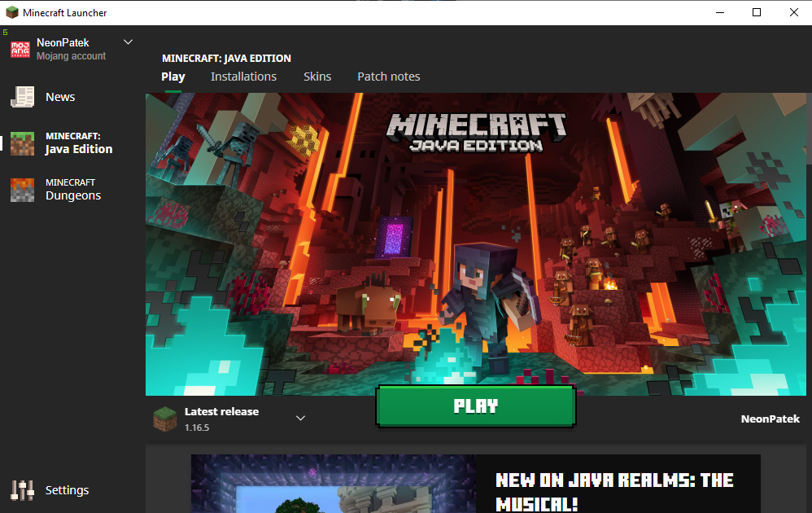Screen dimensions: 812x513
Task: Click the Latest release label
Action: 221,411
